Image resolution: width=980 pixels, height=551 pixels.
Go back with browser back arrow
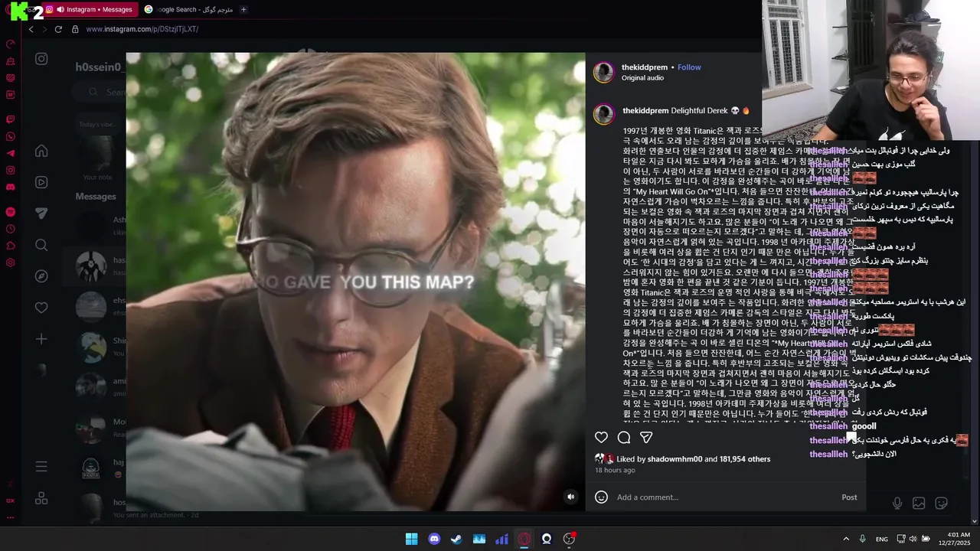[31, 29]
